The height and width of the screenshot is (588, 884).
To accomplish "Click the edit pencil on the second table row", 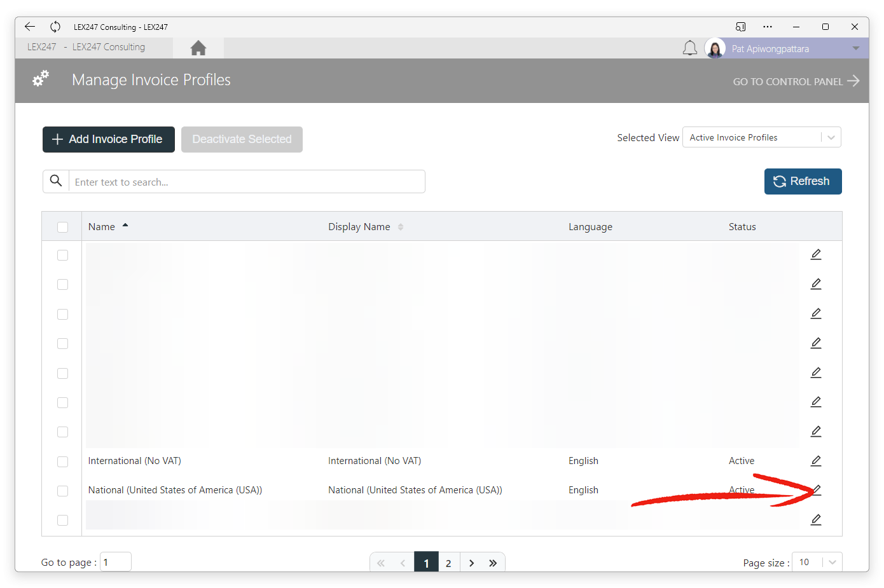I will pos(816,284).
